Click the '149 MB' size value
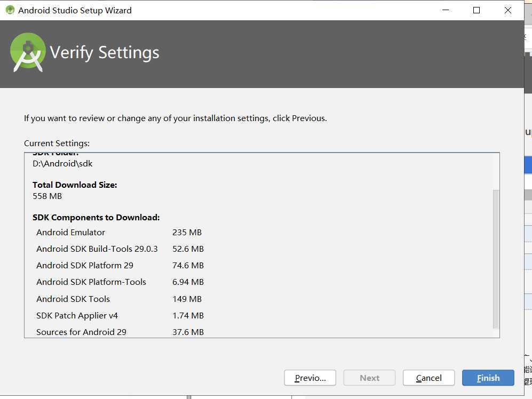This screenshot has height=399, width=532. coord(187,299)
